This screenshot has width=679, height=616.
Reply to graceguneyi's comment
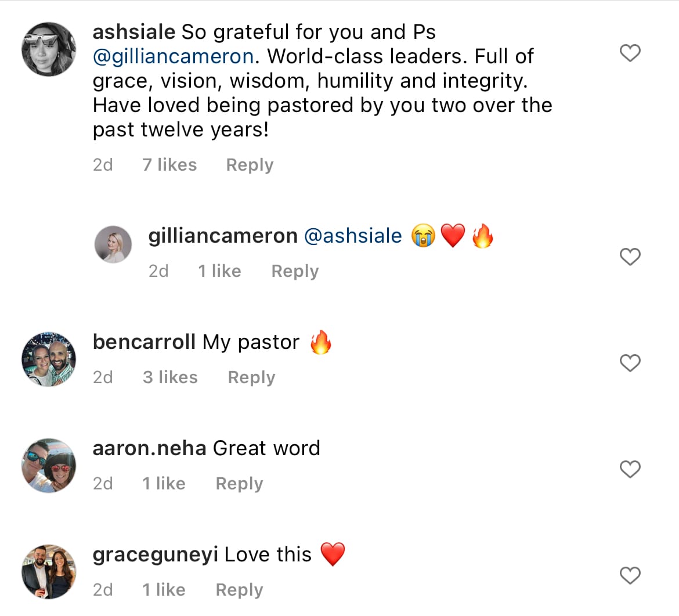(x=239, y=589)
